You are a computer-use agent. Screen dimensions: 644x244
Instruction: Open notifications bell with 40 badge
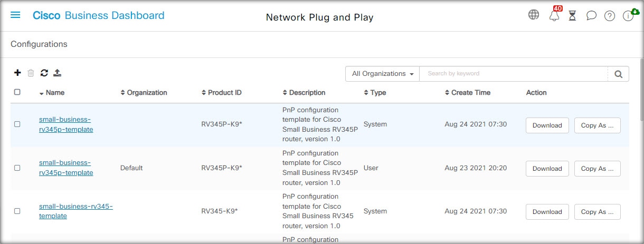click(554, 14)
